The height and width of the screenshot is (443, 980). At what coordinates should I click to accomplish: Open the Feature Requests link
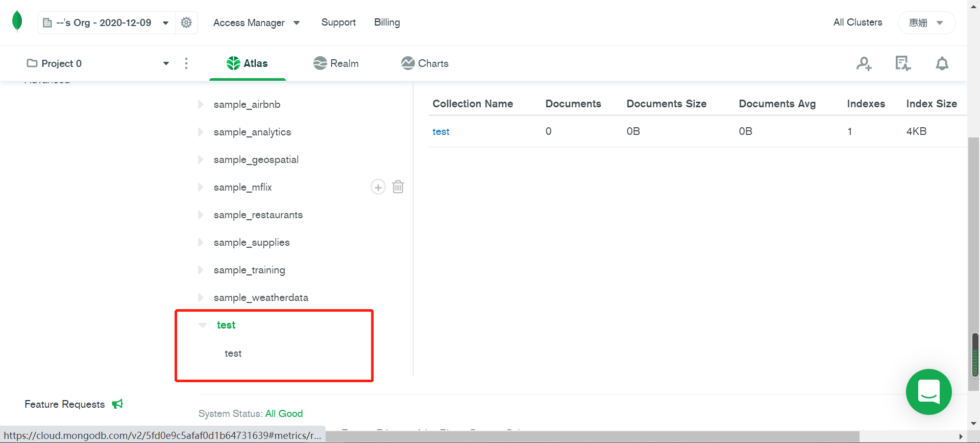[65, 404]
